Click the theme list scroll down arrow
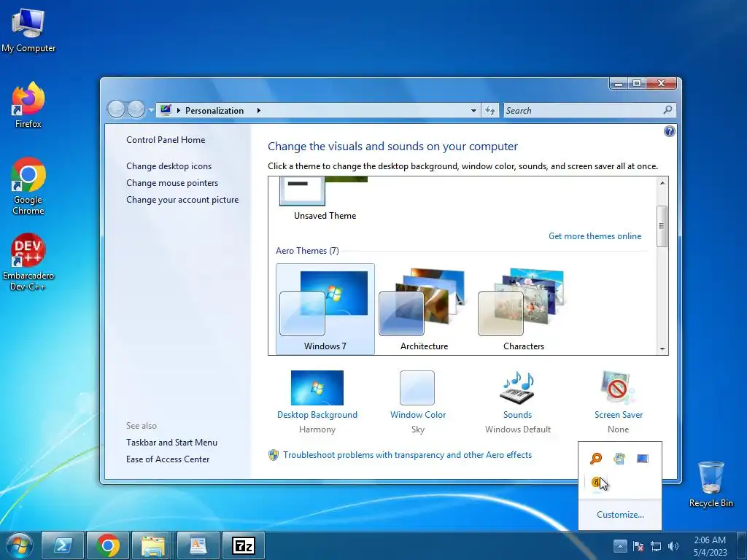 click(x=662, y=349)
